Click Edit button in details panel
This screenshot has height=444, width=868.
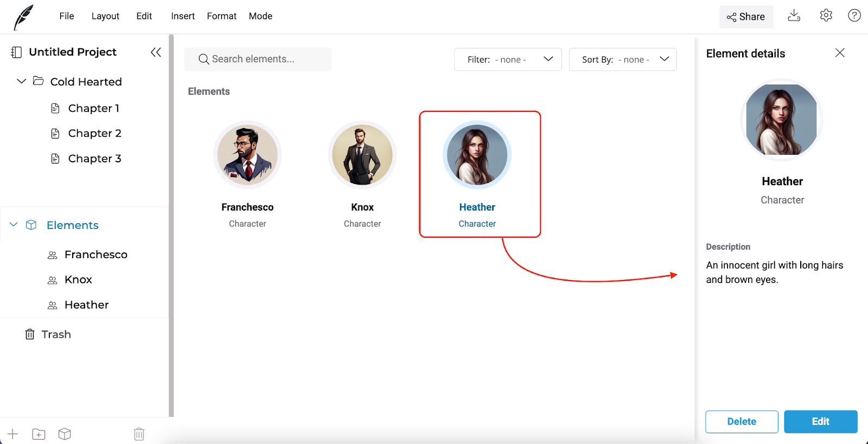pos(821,422)
